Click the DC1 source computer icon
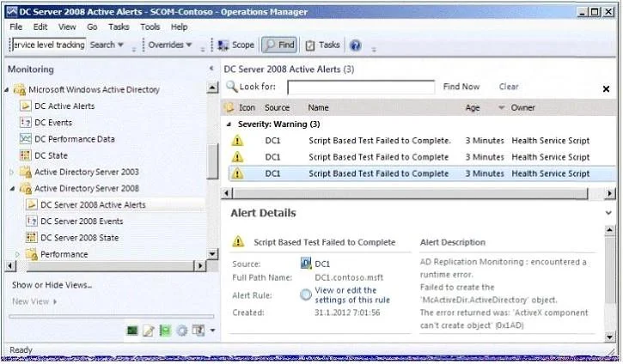The height and width of the screenshot is (364, 623). [x=306, y=264]
